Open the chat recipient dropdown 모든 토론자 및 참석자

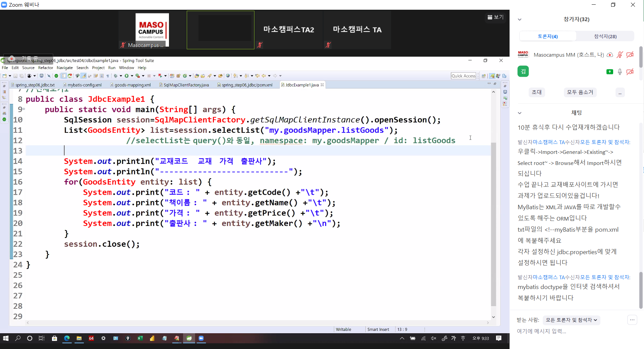click(x=571, y=320)
